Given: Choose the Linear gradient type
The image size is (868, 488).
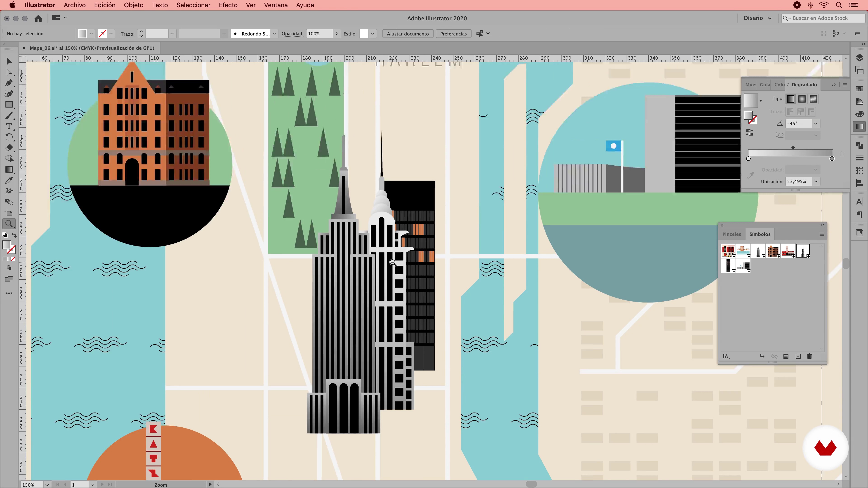Looking at the screenshot, I should [790, 99].
